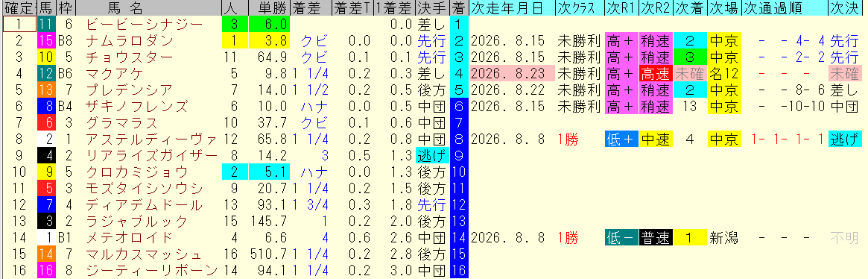868x279 pixels.
Task: Click the 単勝 column header
Action: 269,7
